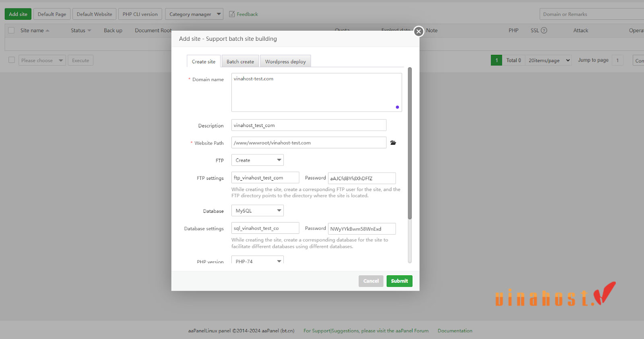This screenshot has width=644, height=339.
Task: Tick the select-all sites header checkbox
Action: [x=11, y=30]
